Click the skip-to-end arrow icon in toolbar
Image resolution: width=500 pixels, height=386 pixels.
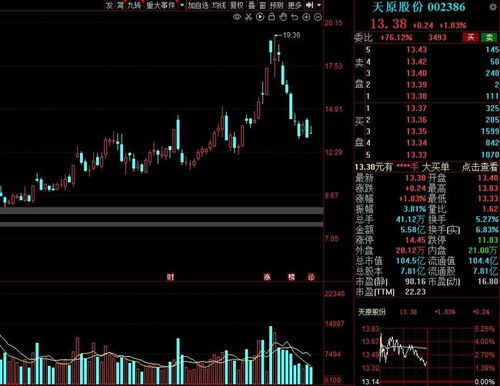point(310,5)
